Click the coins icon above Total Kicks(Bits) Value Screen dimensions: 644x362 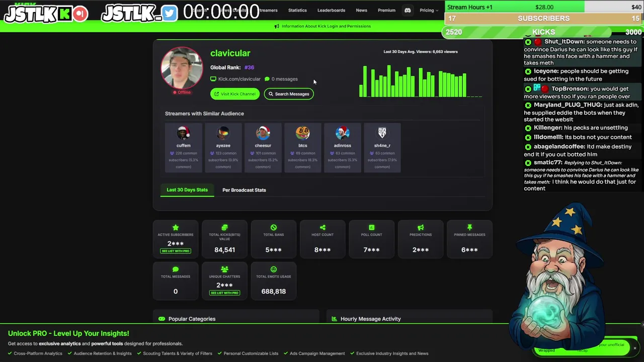click(224, 227)
